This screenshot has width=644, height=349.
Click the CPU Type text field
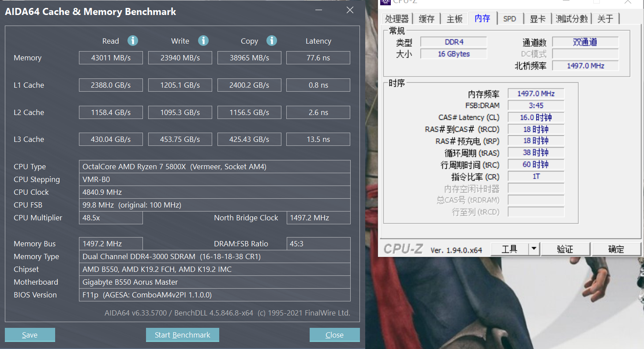(x=214, y=167)
